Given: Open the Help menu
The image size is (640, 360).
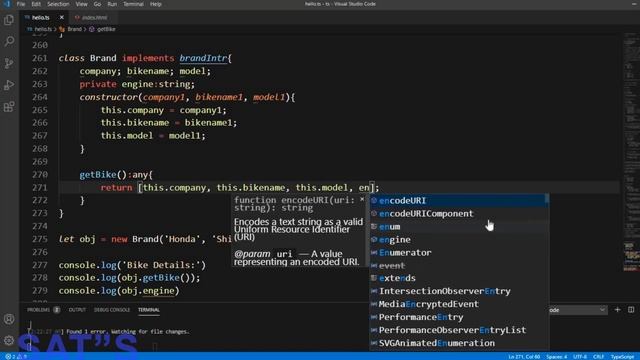Looking at the screenshot, I should [156, 4].
